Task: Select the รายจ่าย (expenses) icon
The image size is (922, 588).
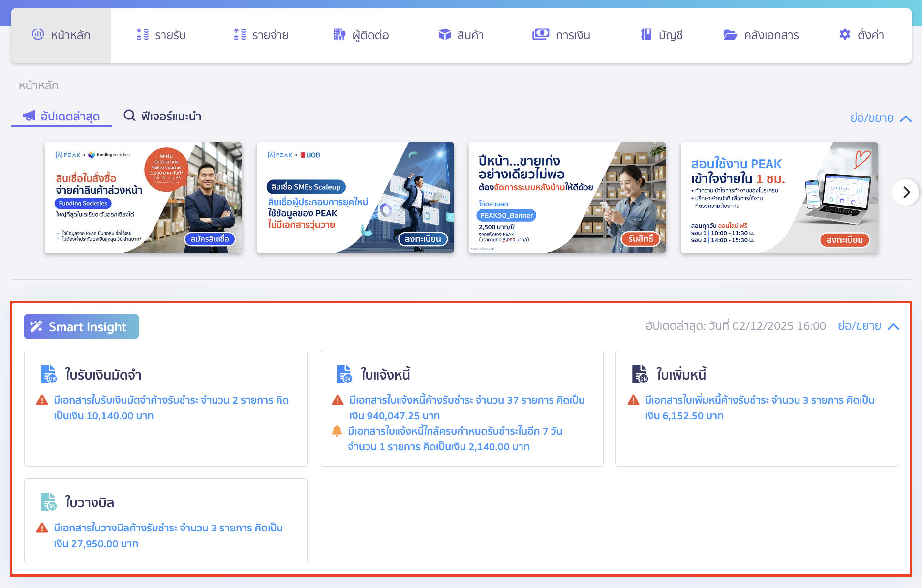Action: (240, 34)
